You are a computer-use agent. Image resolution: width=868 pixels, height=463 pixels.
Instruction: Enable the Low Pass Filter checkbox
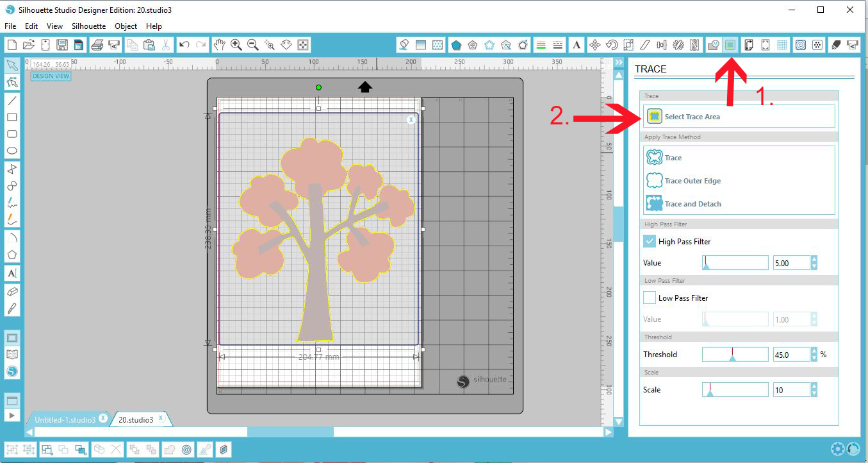649,298
